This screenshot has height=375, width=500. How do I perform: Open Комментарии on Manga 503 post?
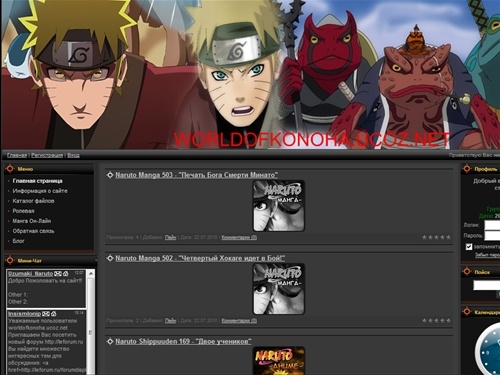(239, 237)
